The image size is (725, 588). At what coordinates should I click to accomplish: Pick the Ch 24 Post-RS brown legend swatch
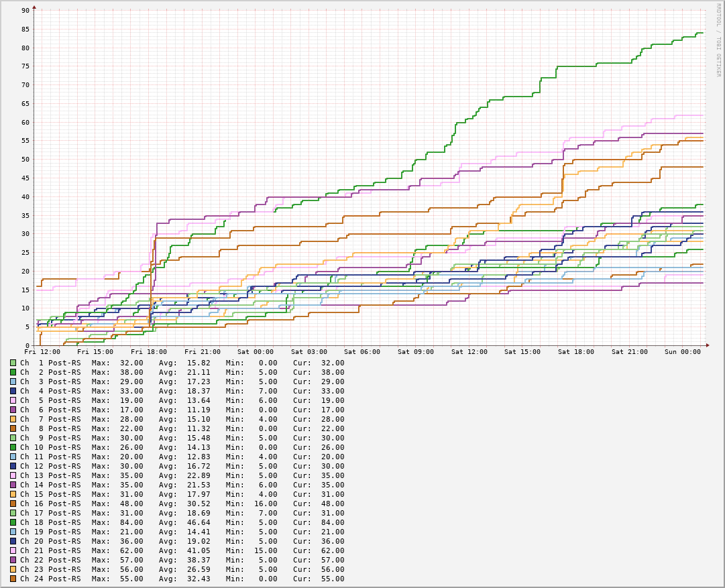tap(13, 579)
